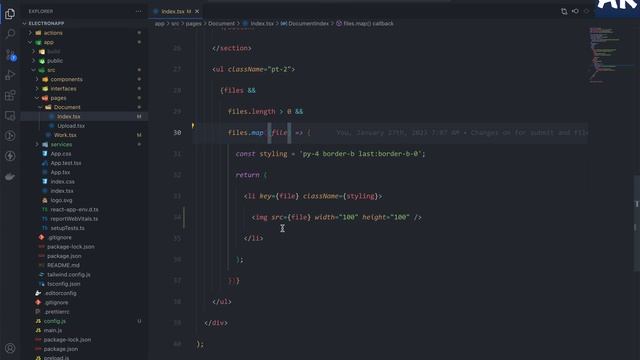Click the open changes icon in the editor title
This screenshot has width=640, height=360.
tap(564, 11)
